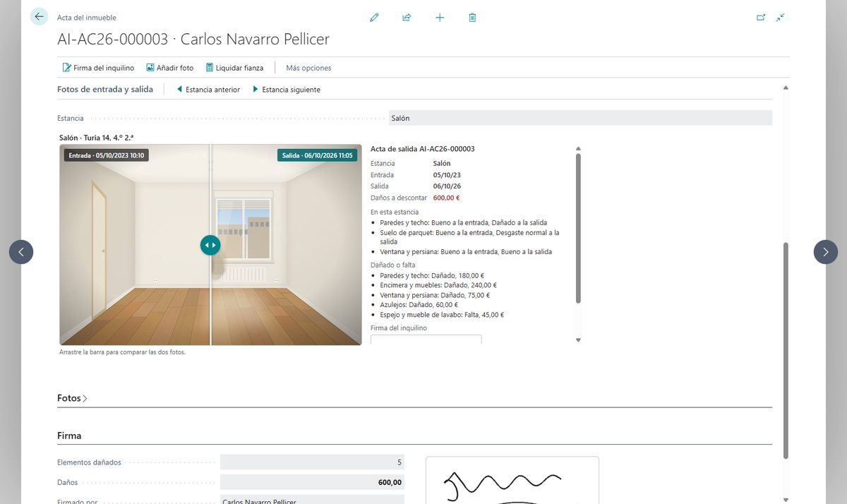Click the pencil edit icon
Image resolution: width=847 pixels, height=504 pixels.
tap(374, 18)
